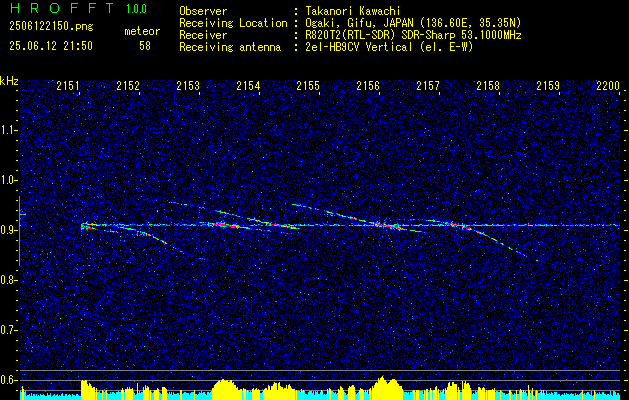Click the 2157 time axis marker
629x400 pixels.
428,86
